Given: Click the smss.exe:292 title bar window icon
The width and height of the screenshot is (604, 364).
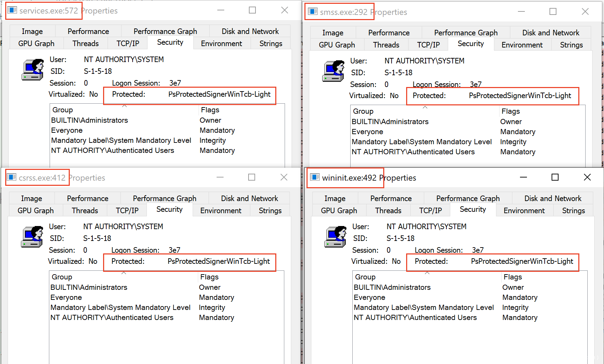Looking at the screenshot, I should pos(313,11).
